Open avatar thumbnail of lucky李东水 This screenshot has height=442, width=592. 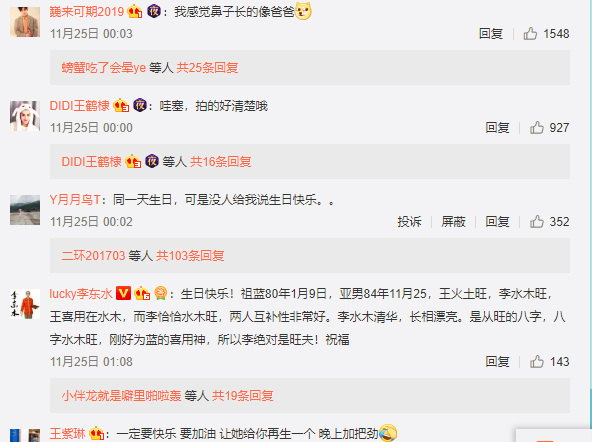(x=25, y=304)
